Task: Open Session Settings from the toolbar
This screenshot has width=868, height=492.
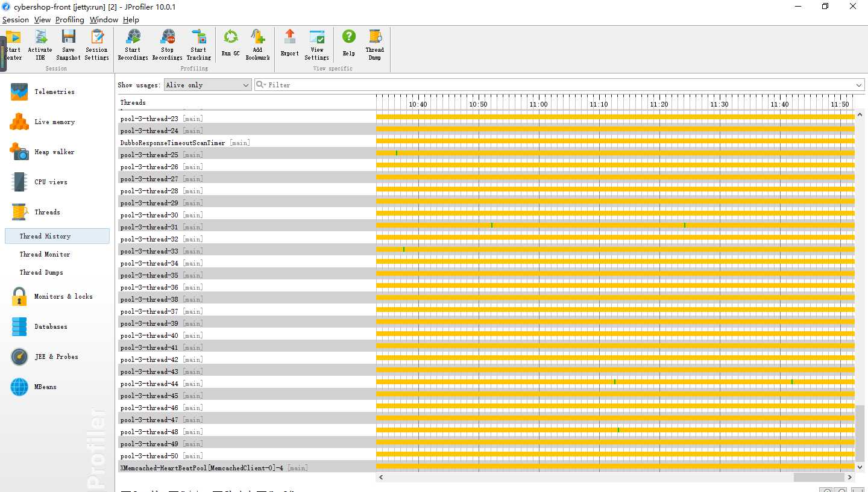Action: click(96, 45)
